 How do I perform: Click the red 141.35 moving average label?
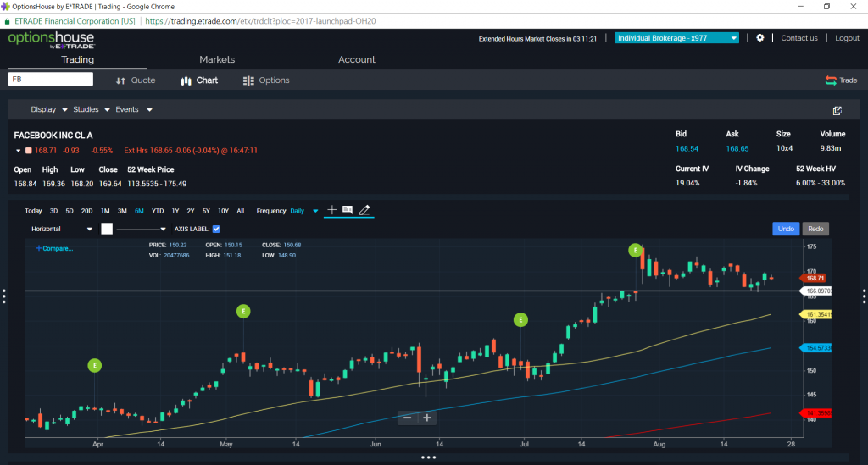(816, 413)
